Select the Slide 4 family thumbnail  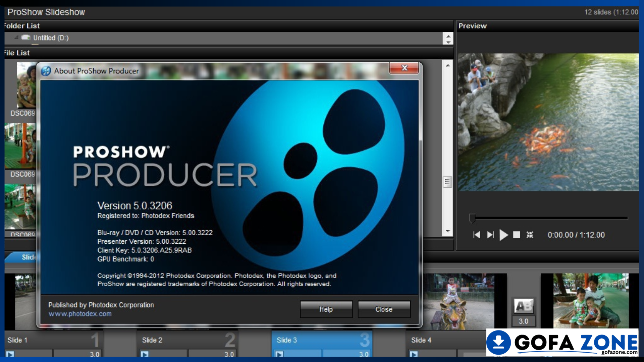(x=591, y=301)
